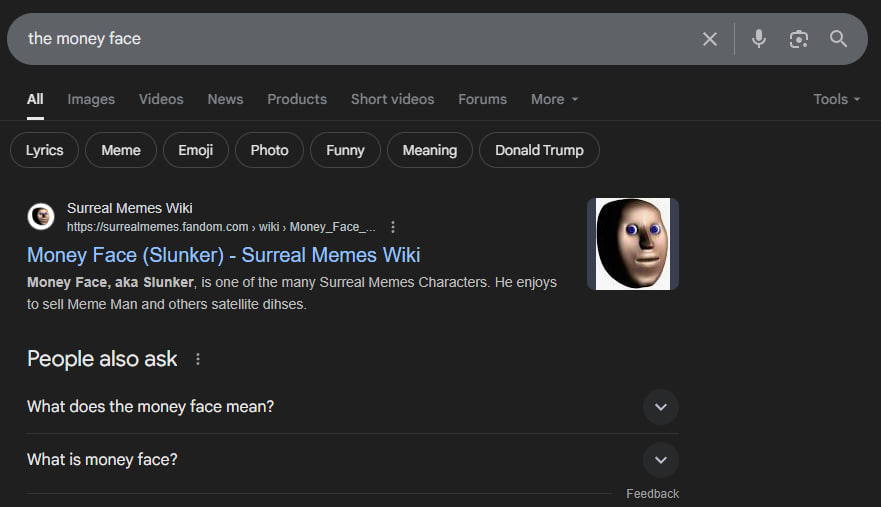Clear the search box with the X icon
The width and height of the screenshot is (881, 507).
710,39
